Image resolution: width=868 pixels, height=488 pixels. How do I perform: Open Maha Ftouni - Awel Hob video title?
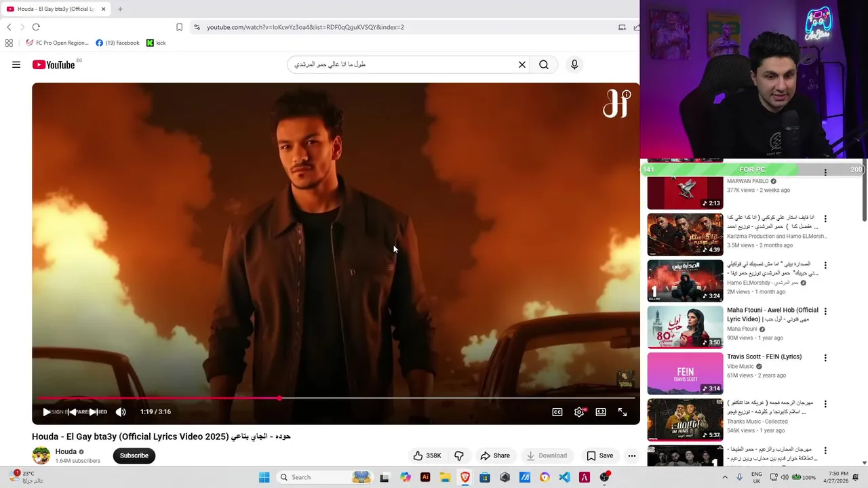pyautogui.click(x=772, y=314)
